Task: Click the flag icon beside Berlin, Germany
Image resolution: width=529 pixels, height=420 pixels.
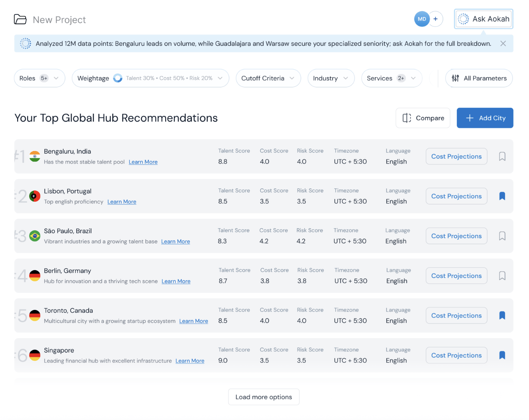Action: pyautogui.click(x=35, y=276)
